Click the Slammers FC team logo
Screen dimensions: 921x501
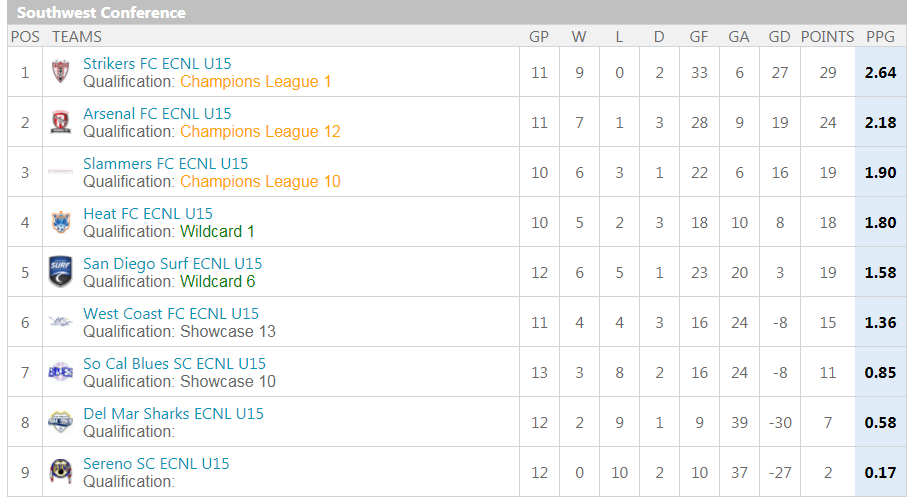60,172
